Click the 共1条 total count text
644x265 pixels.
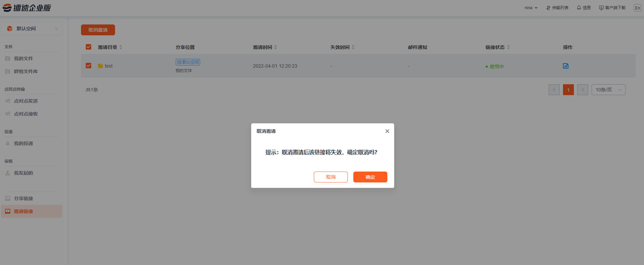(92, 90)
